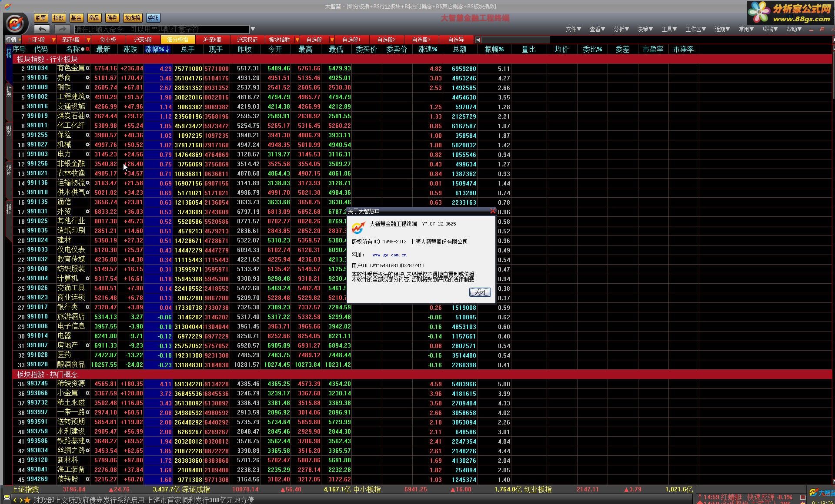This screenshot has width=835, height=504.
Task: Open the 工具 menu
Action: click(x=669, y=29)
